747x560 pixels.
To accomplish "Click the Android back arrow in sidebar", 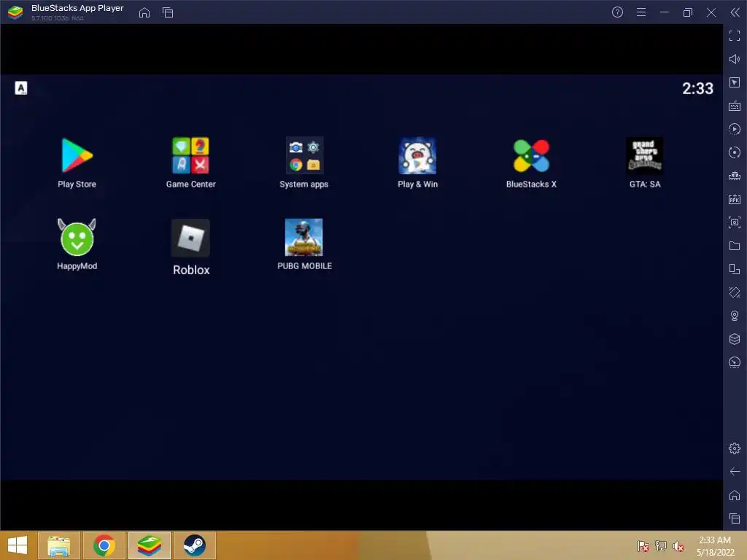I will click(x=735, y=472).
